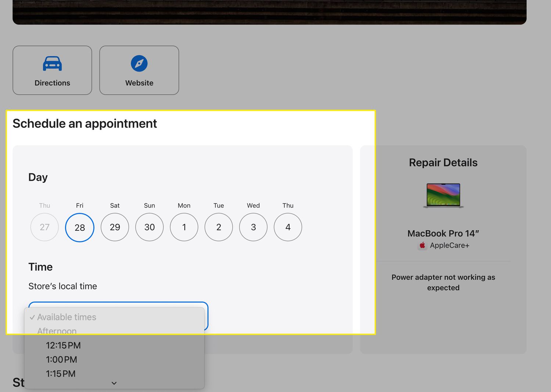Click the store photo banner at top
Screen dimensions: 551x392
(269, 12)
